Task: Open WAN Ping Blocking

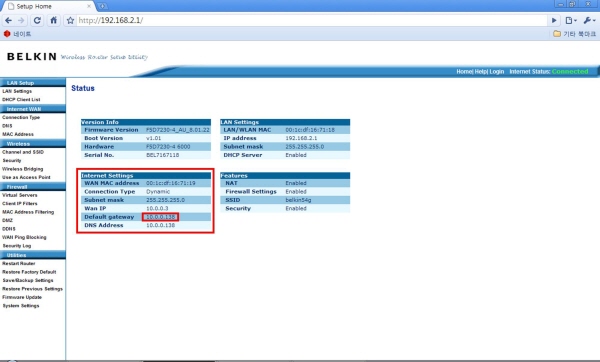Action: click(24, 237)
